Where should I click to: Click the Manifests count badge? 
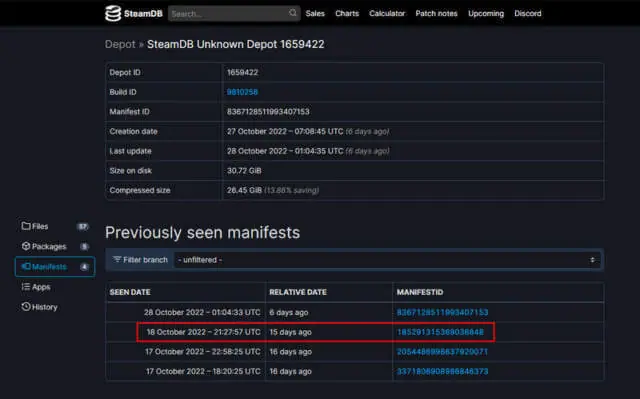point(84,266)
